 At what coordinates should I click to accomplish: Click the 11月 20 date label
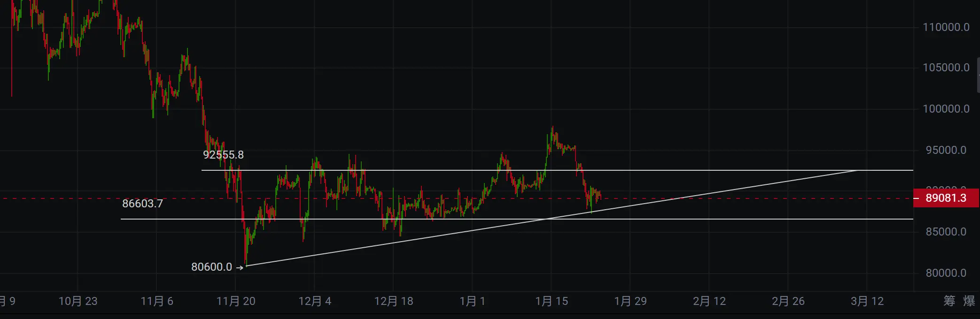236,301
